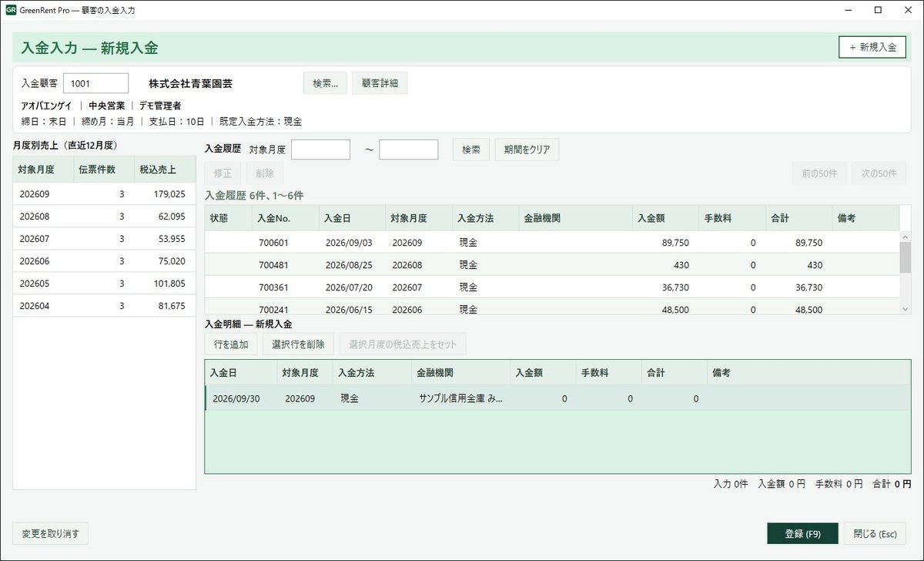Select month row 202608 in 月度別売上
The width and height of the screenshot is (924, 561).
(x=104, y=217)
